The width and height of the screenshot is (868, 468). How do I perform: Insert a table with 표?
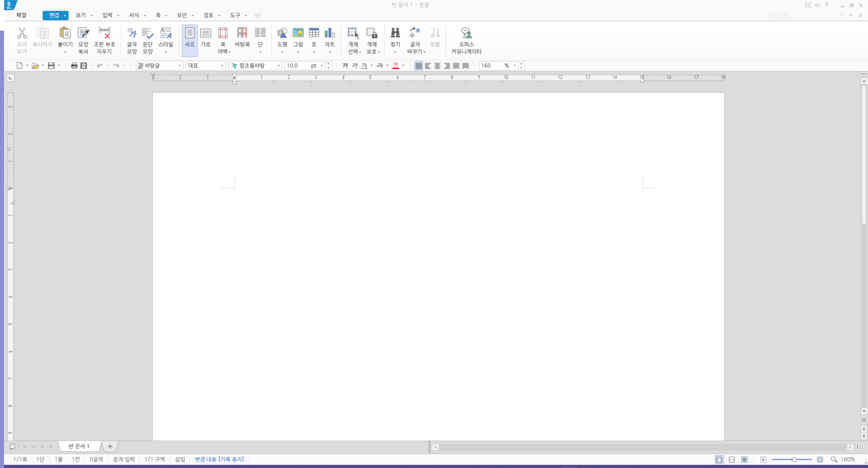click(x=314, y=33)
